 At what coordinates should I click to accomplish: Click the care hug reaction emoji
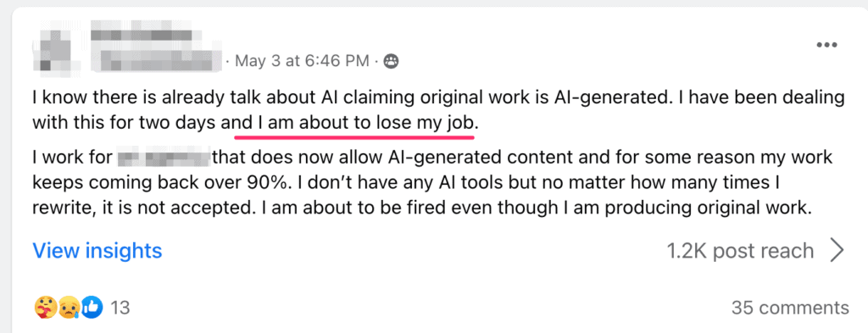point(42,308)
